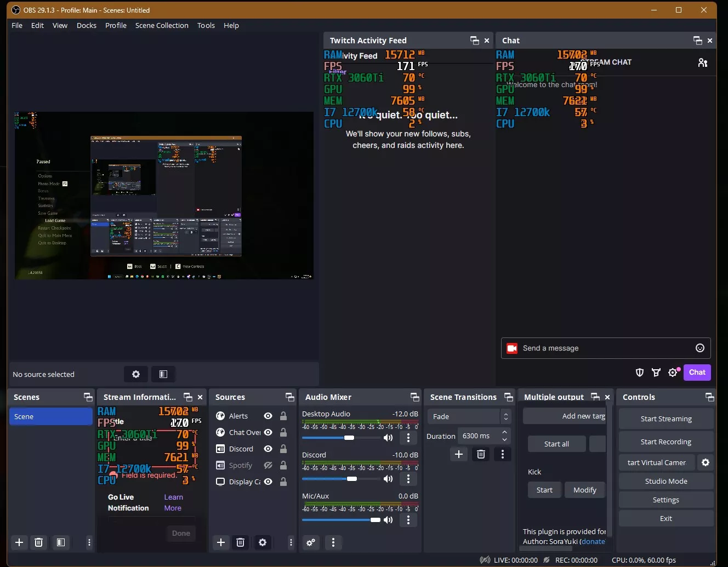Add a new source with the plus icon
Image resolution: width=728 pixels, height=567 pixels.
tap(221, 543)
